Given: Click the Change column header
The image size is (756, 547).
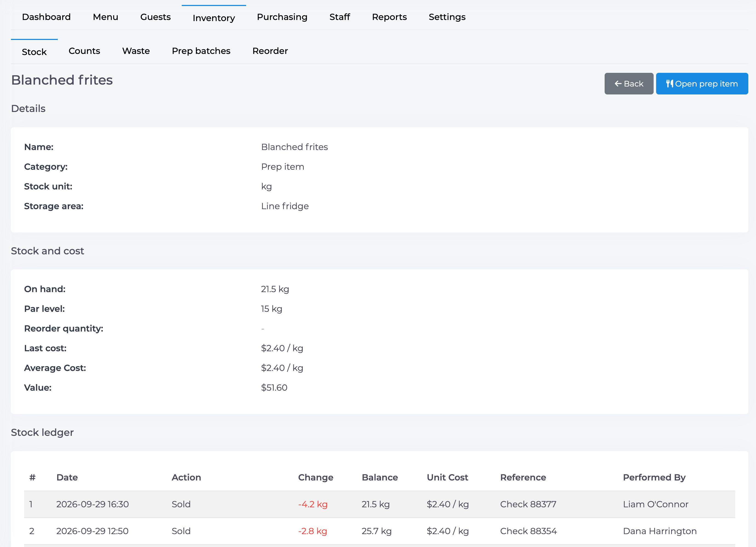Looking at the screenshot, I should (x=316, y=478).
